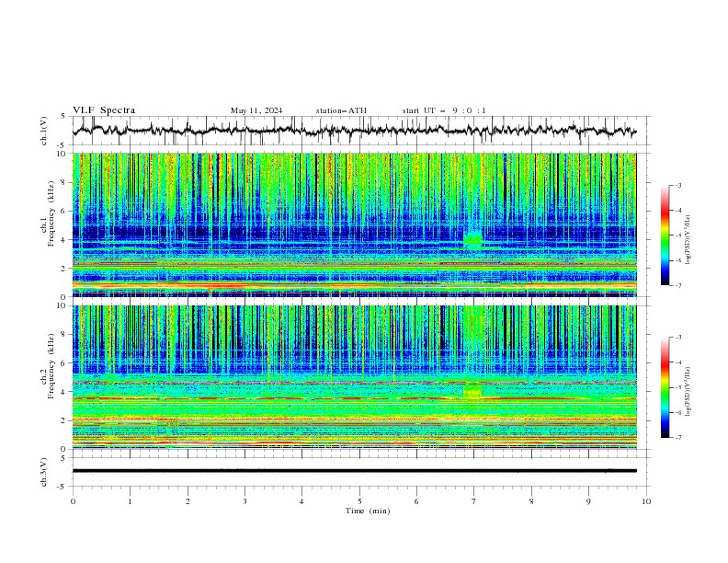The image size is (728, 563).
Task: Click the "-7" label on the ch.1 color bar
Action: pos(678,285)
